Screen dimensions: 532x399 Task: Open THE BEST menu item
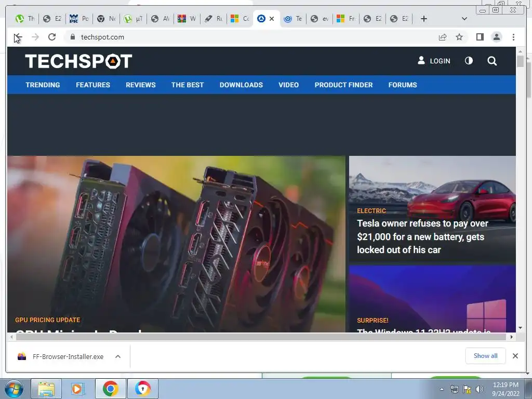click(187, 85)
